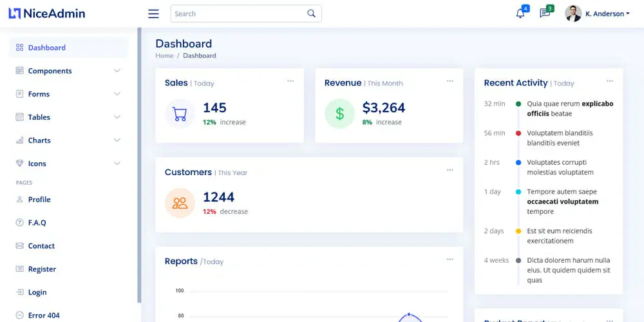Screen dimensions: 644x322
Task: Click the Error 404 dash-circle icon
Action: pos(19,316)
